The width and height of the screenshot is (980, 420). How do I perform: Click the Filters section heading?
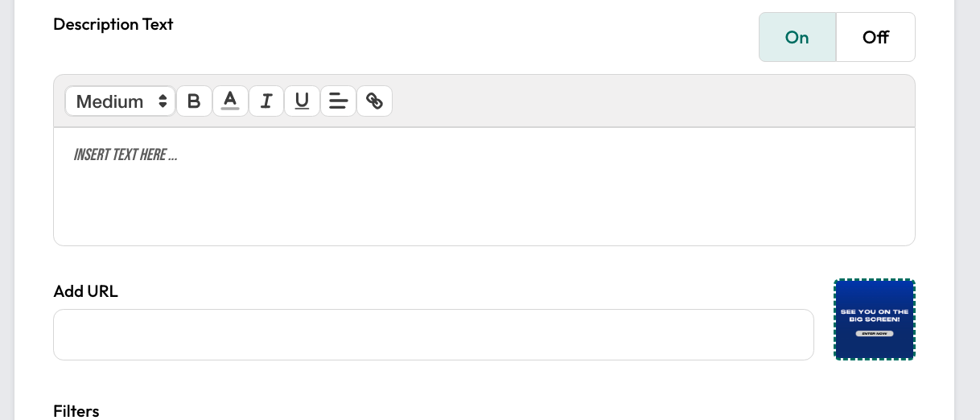coord(76,411)
